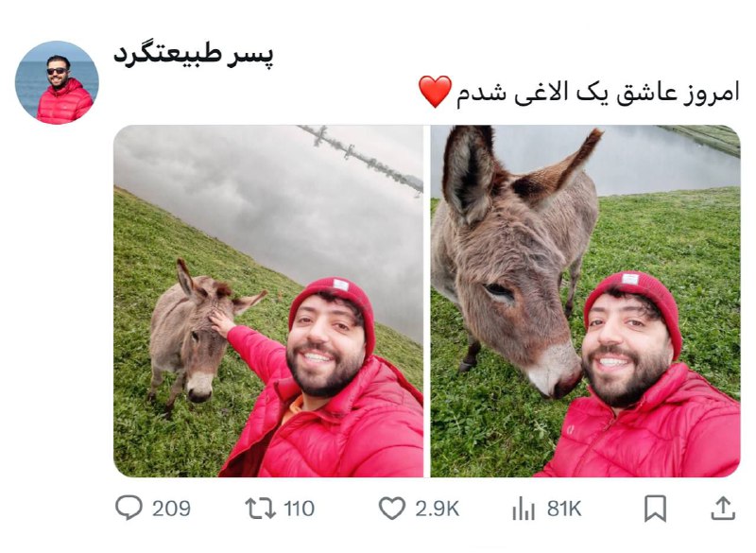The width and height of the screenshot is (756, 553).
Task: Click the 81K views count
Action: pyautogui.click(x=564, y=509)
